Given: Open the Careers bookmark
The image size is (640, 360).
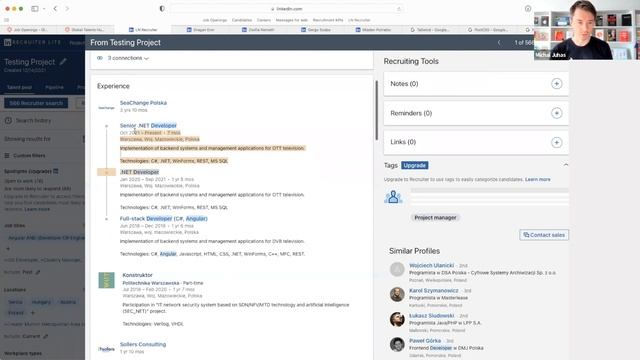Looking at the screenshot, I should coord(264,20).
